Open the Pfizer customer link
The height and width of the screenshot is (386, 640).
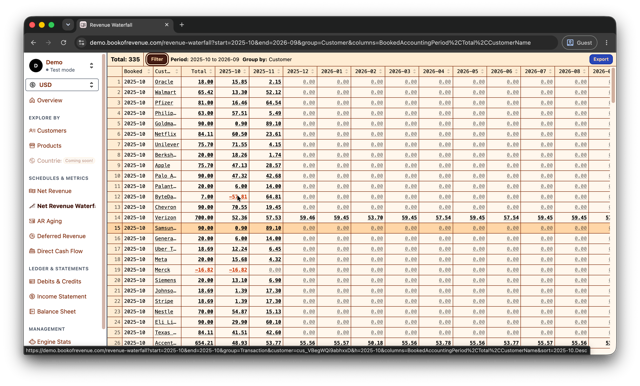point(164,103)
